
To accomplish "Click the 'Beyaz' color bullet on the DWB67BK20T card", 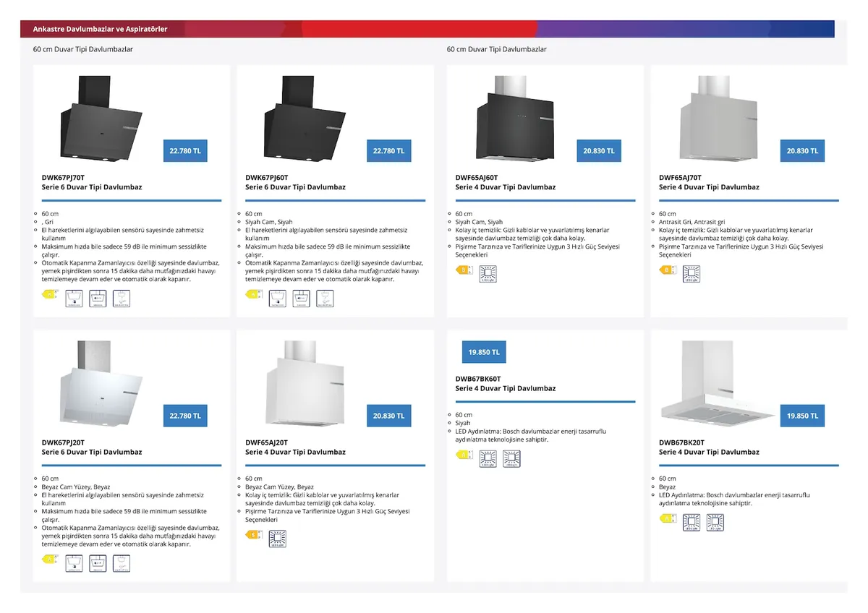I will pos(668,486).
